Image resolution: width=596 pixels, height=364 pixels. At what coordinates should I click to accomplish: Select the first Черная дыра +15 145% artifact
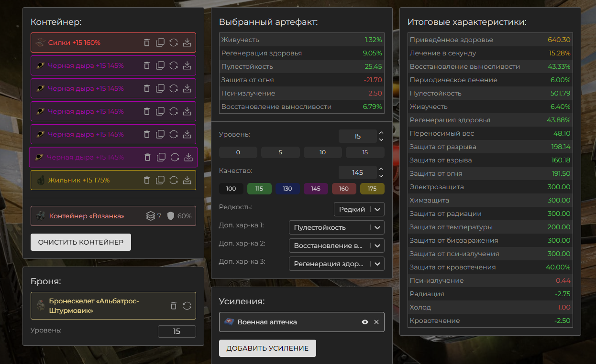click(x=86, y=65)
